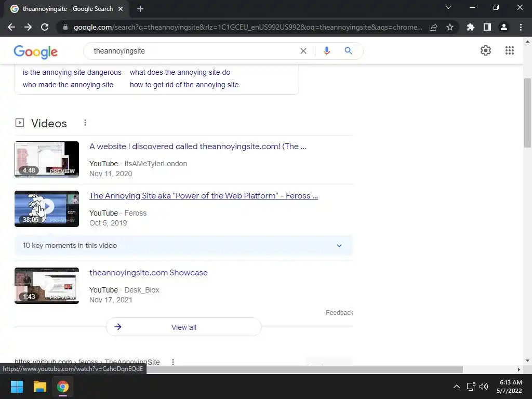Reload the current page

pos(45,27)
